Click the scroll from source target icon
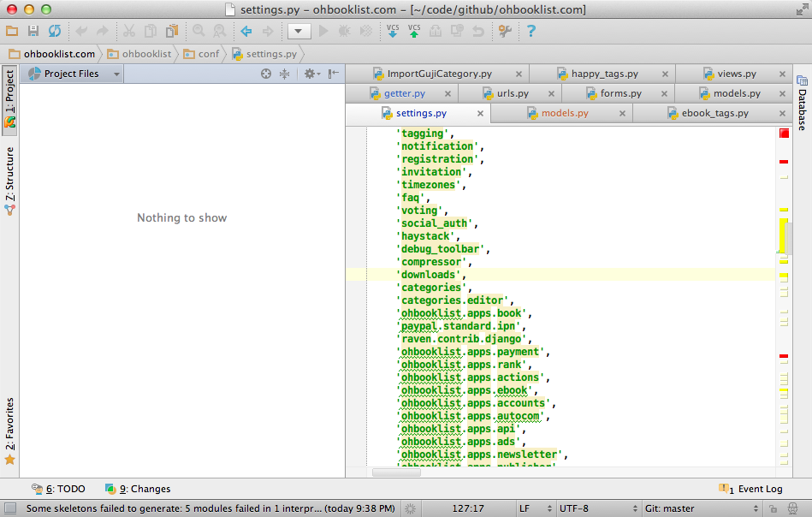 [x=265, y=74]
